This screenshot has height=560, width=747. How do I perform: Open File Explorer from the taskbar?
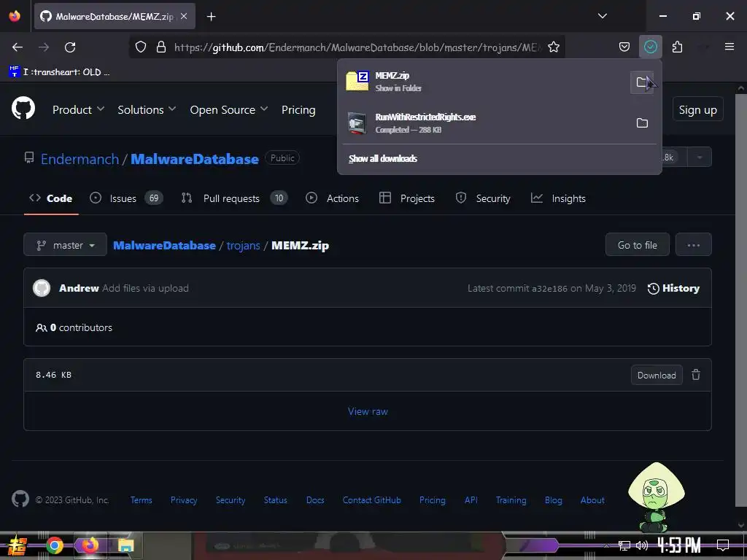pyautogui.click(x=125, y=545)
